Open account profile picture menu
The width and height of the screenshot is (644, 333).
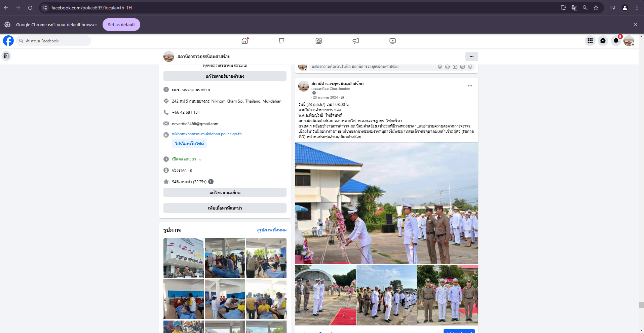point(629,41)
